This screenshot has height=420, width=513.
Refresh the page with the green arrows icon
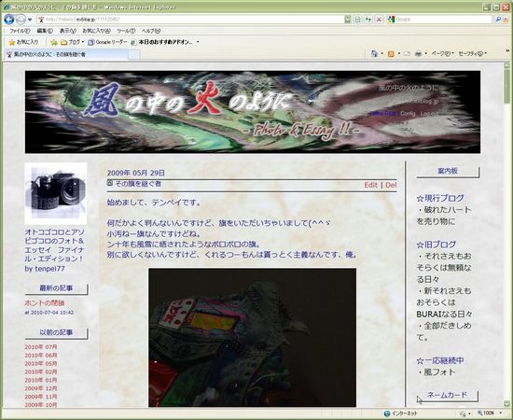[368, 20]
